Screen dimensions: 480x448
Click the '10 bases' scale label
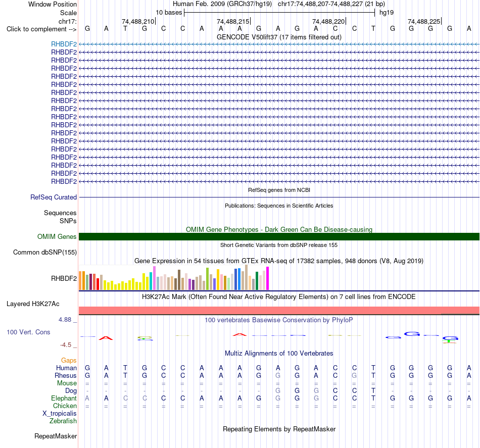click(169, 13)
